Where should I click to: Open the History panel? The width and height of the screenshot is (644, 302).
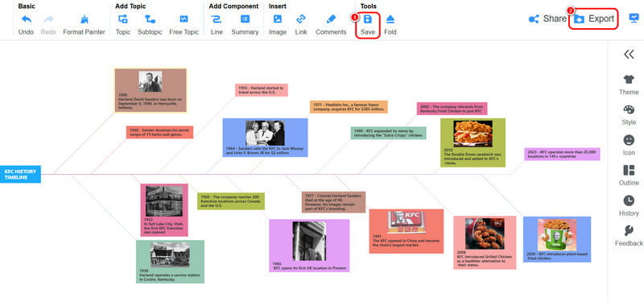[629, 206]
